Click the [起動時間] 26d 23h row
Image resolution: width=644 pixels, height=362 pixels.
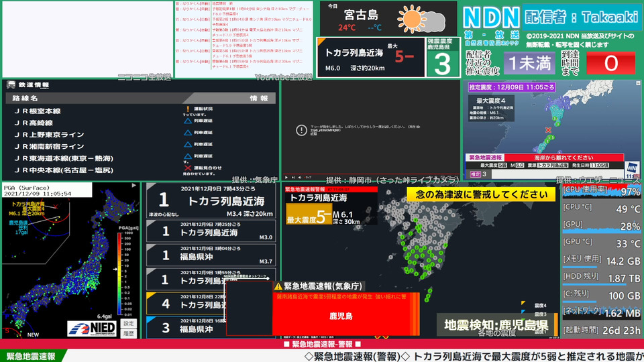(601, 330)
